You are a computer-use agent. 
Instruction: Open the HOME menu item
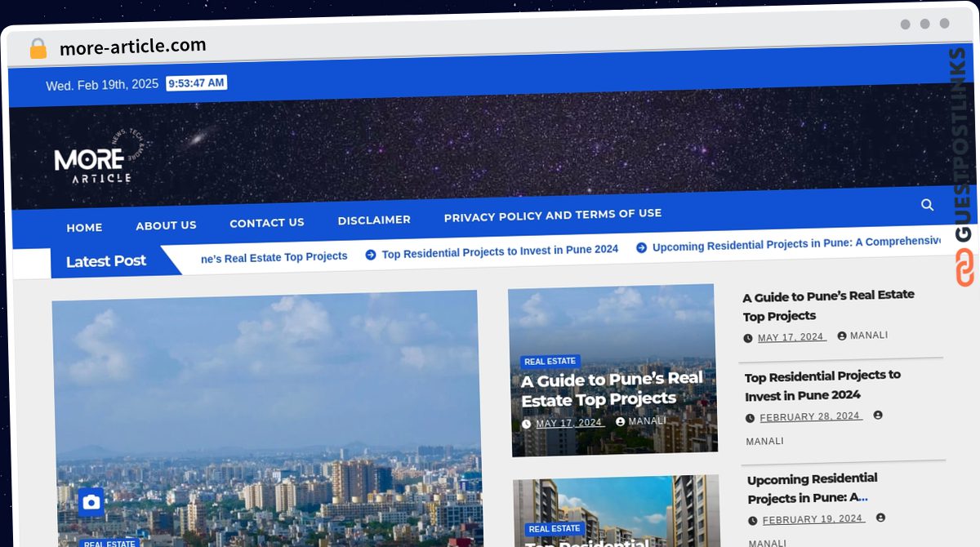tap(84, 228)
